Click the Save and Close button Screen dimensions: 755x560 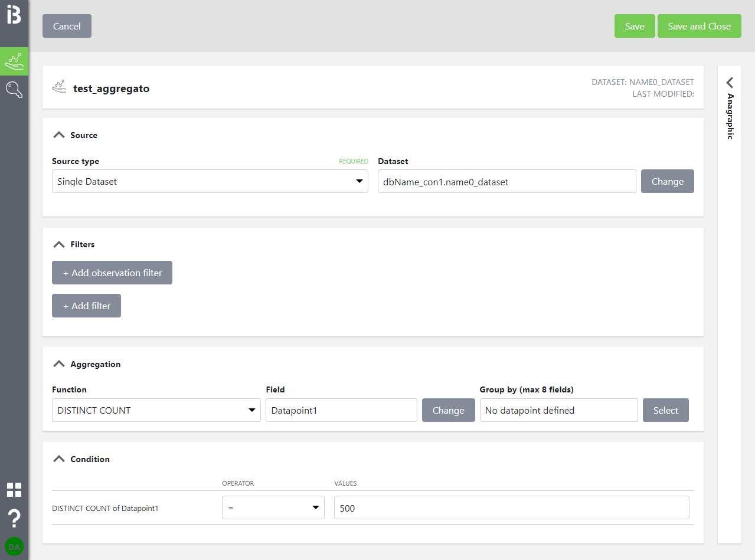(699, 26)
